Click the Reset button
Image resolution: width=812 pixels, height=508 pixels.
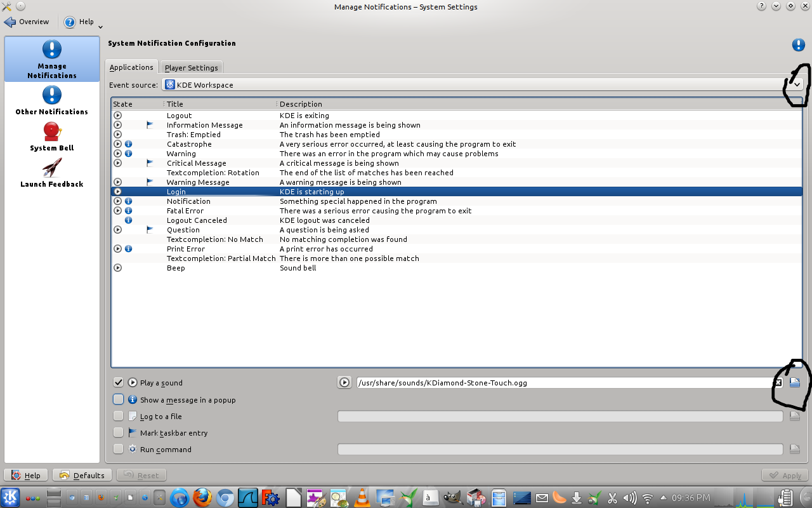[x=141, y=475]
